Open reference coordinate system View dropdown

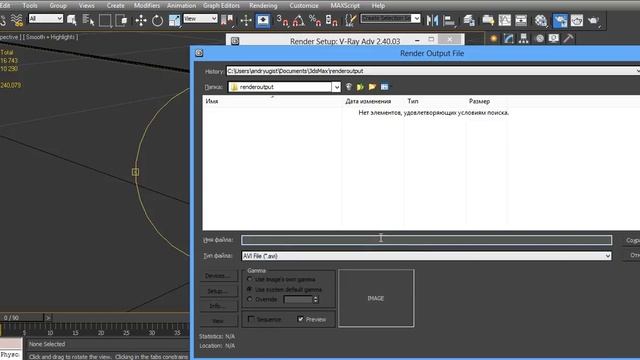pos(200,18)
